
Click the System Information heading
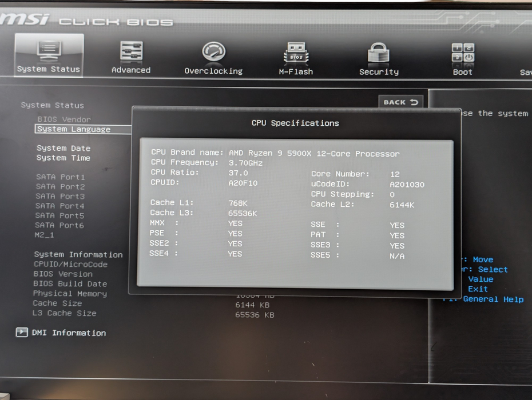coord(78,255)
